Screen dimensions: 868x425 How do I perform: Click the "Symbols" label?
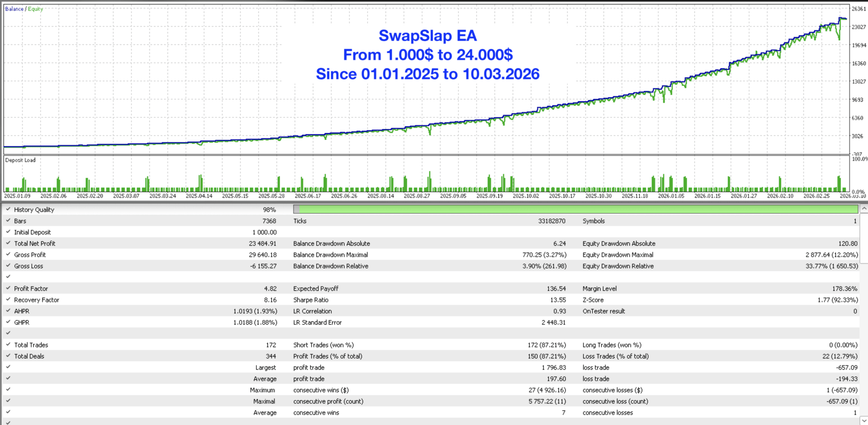click(594, 221)
